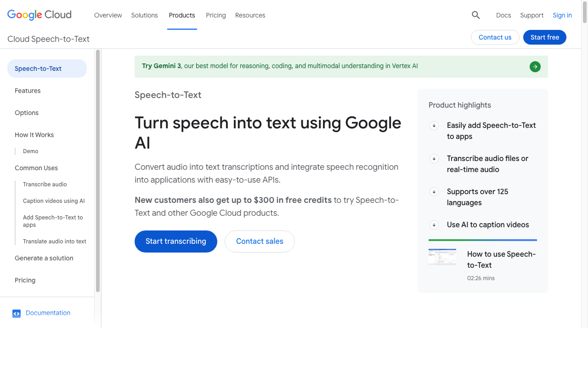The height and width of the screenshot is (368, 588).
Task: Open the search icon
Action: click(x=475, y=15)
